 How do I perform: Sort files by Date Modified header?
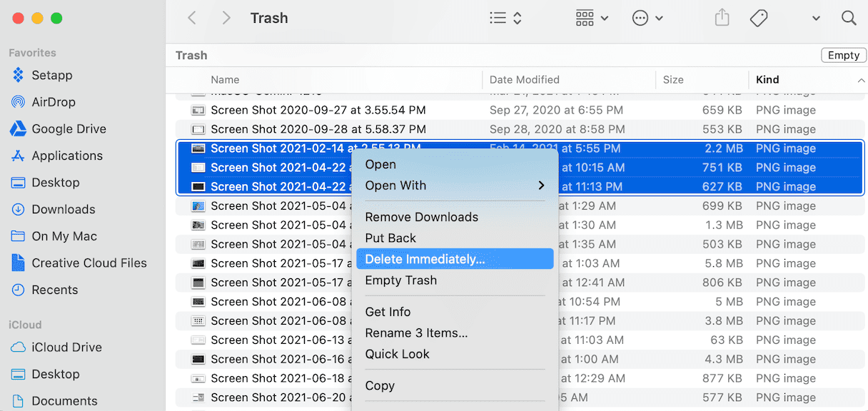click(x=524, y=80)
